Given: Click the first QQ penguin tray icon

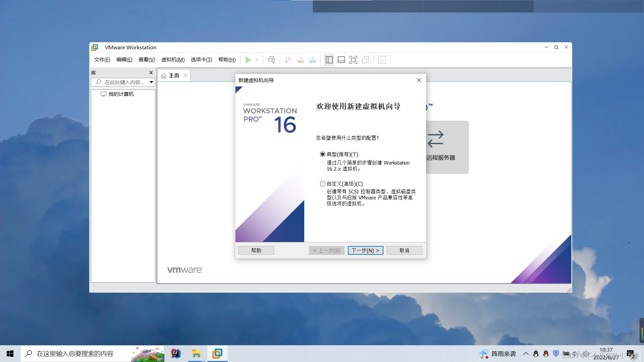Looking at the screenshot, I should click(536, 354).
